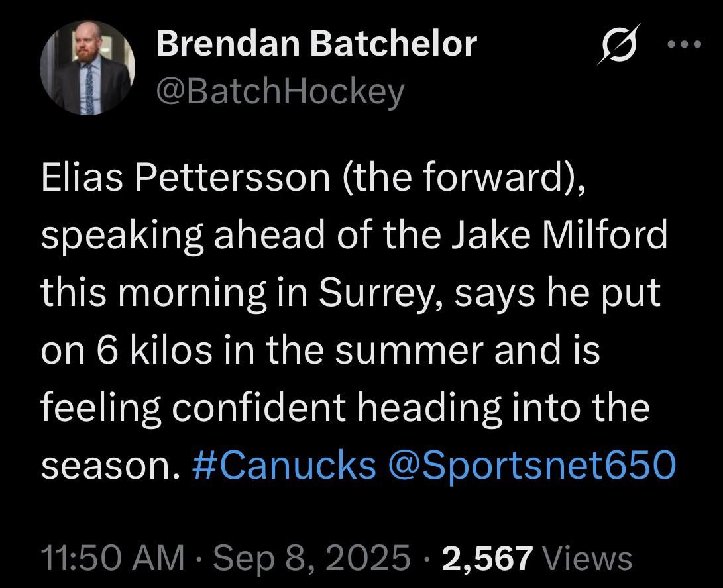Click the Views label
This screenshot has height=588, width=723.
click(x=588, y=558)
